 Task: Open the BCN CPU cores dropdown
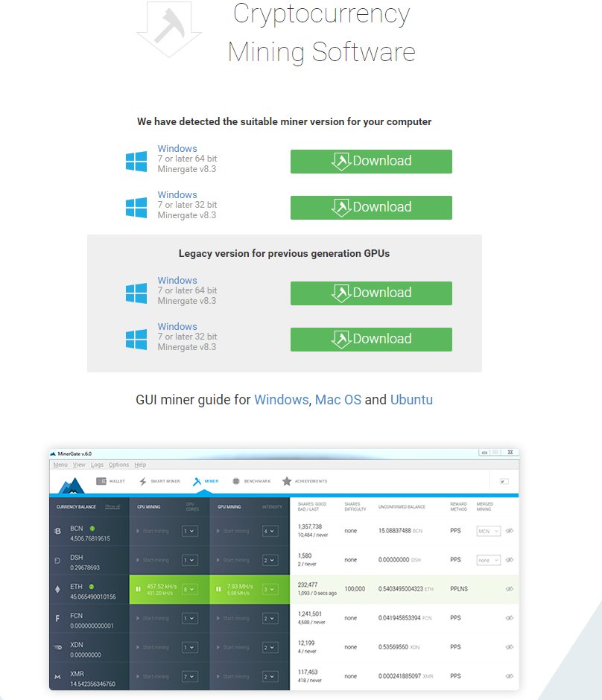click(x=190, y=531)
